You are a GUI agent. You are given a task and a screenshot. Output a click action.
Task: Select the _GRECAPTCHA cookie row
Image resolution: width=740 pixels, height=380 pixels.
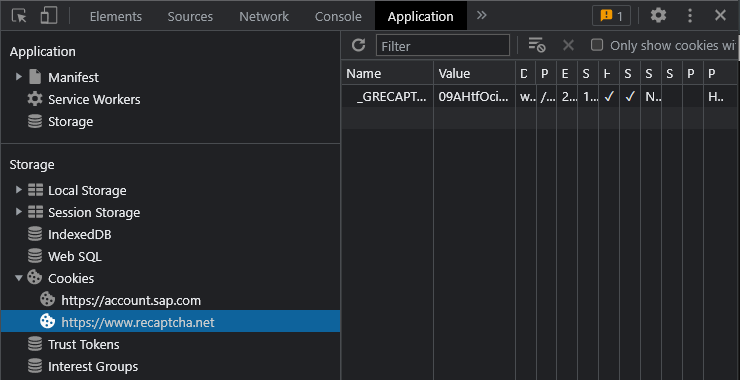pos(540,97)
